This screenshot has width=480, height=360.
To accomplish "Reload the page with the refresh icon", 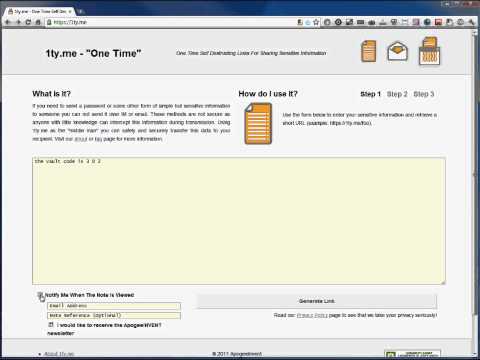I will pyautogui.click(x=28, y=22).
